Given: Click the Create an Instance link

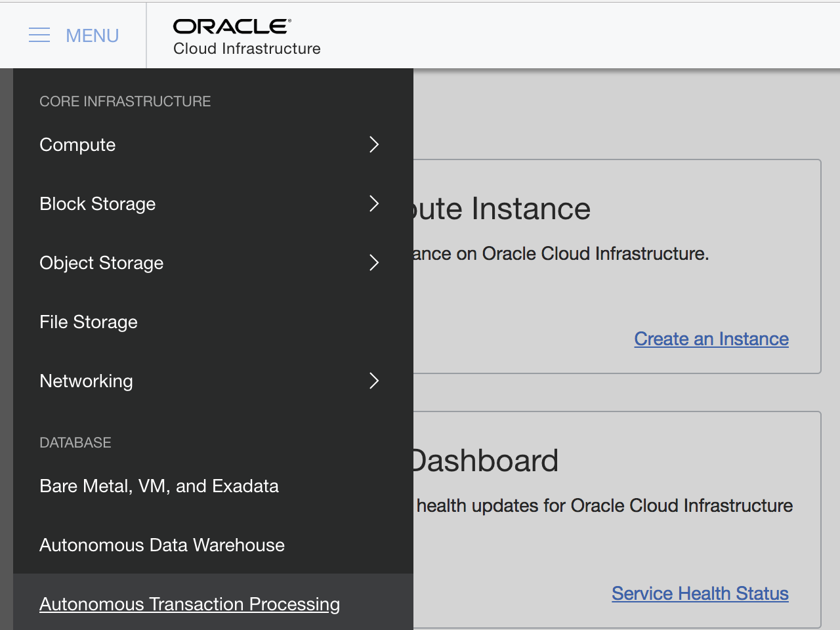Looking at the screenshot, I should coord(711,339).
